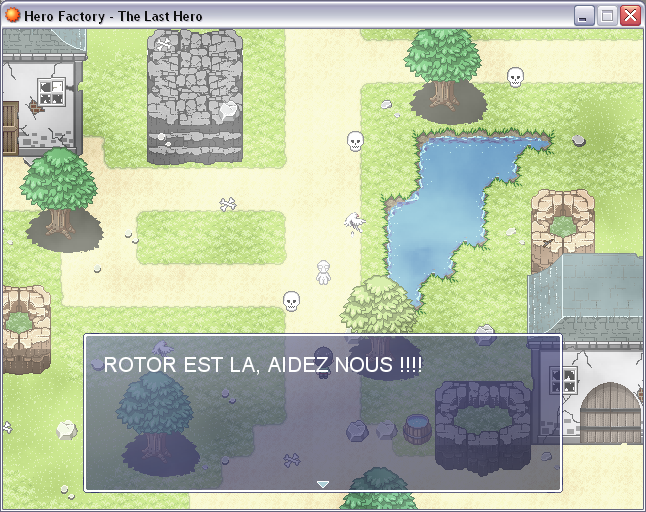Image resolution: width=646 pixels, height=512 pixels.
Task: Click the bird silhouette inside the dialogue box
Action: [x=163, y=348]
